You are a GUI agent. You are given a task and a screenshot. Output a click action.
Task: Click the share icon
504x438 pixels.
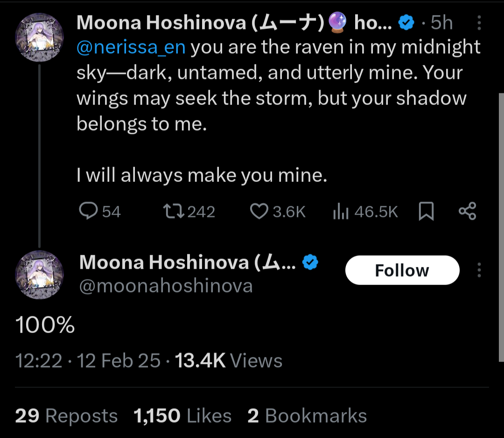coord(467,211)
